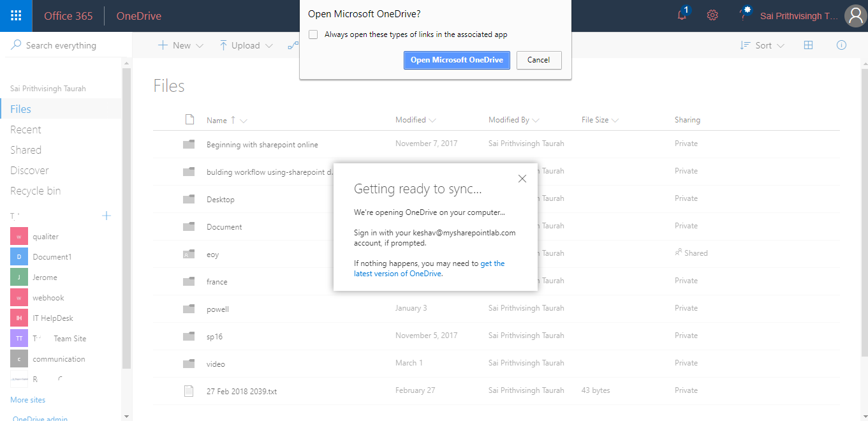This screenshot has width=868, height=421.
Task: Open the File Size column dropdown
Action: [x=615, y=120]
